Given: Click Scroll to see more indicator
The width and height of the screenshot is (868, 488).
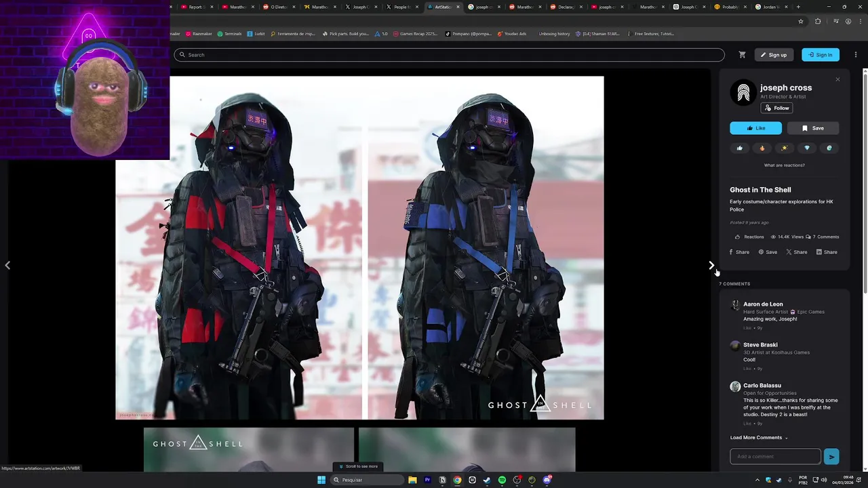Looking at the screenshot, I should (359, 466).
